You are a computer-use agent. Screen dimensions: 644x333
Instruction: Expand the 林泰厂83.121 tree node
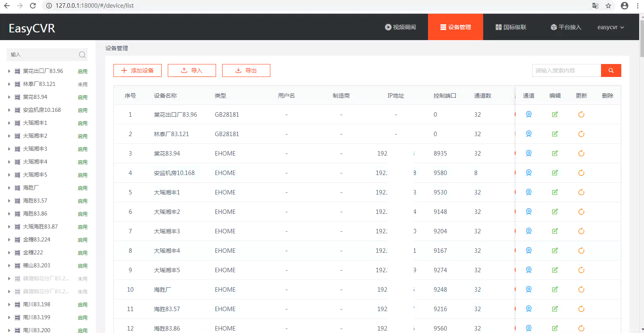click(9, 84)
